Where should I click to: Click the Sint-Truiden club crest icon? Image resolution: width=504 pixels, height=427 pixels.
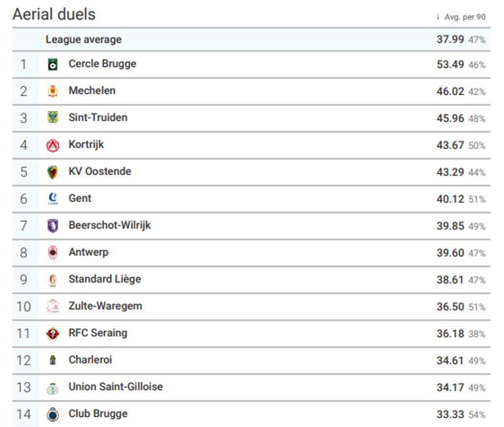[53, 119]
